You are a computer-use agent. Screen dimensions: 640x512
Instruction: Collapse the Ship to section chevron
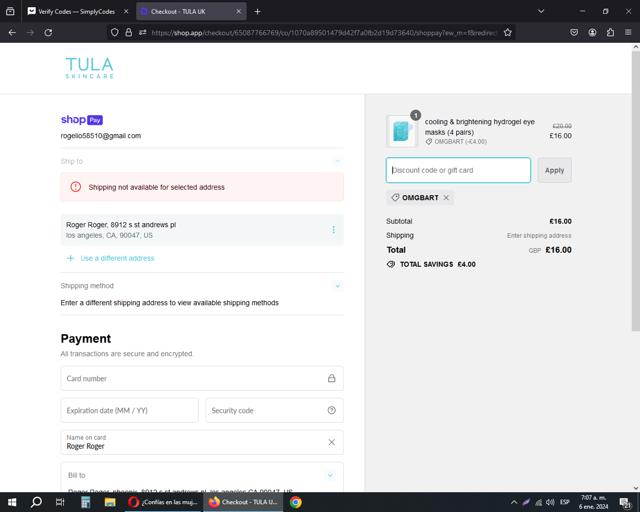click(338, 161)
